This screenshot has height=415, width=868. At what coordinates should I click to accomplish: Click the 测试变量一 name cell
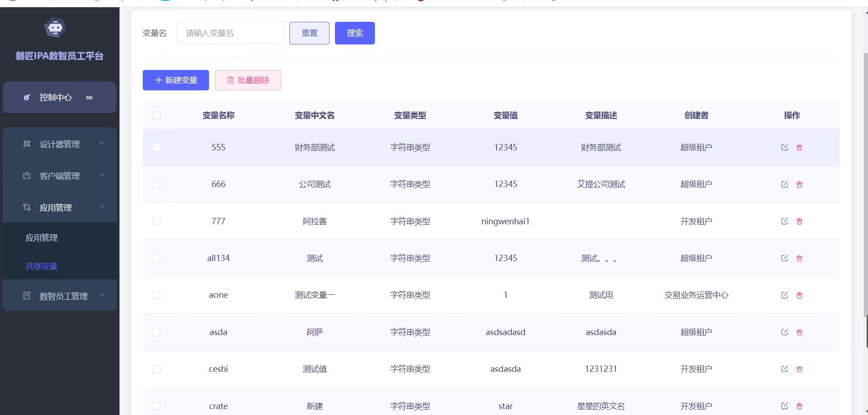pos(314,295)
